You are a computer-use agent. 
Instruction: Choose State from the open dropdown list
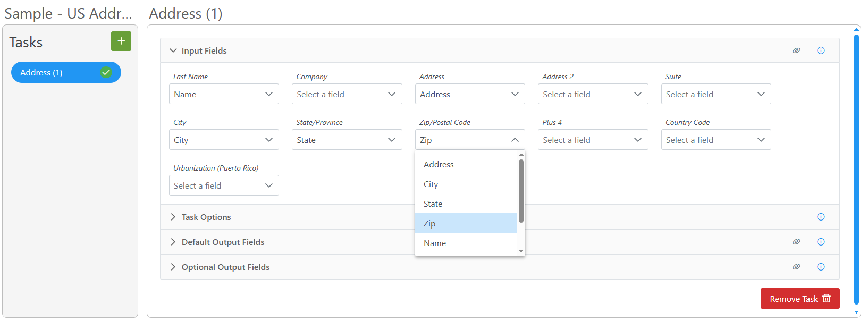(466, 204)
